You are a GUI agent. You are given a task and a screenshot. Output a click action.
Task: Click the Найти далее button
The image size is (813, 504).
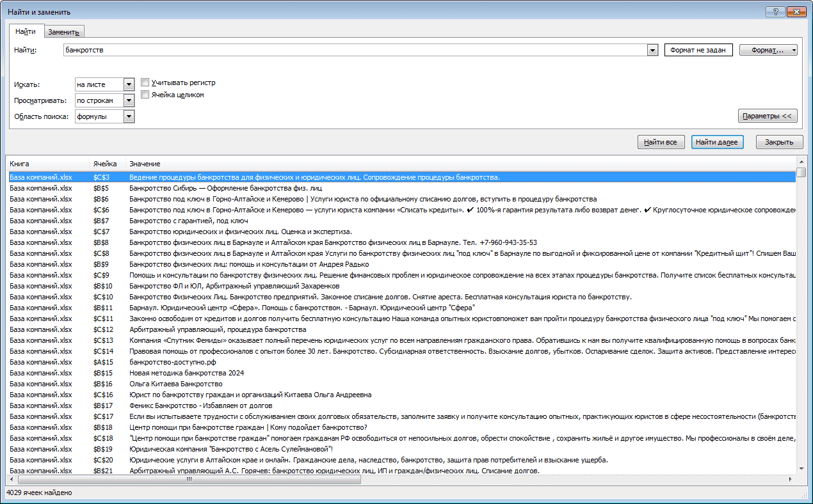click(x=717, y=142)
